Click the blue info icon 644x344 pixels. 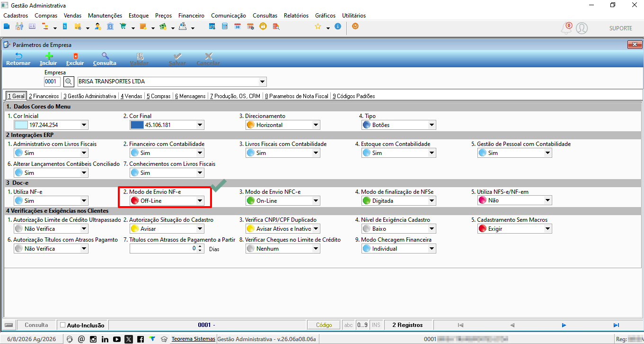click(x=337, y=27)
